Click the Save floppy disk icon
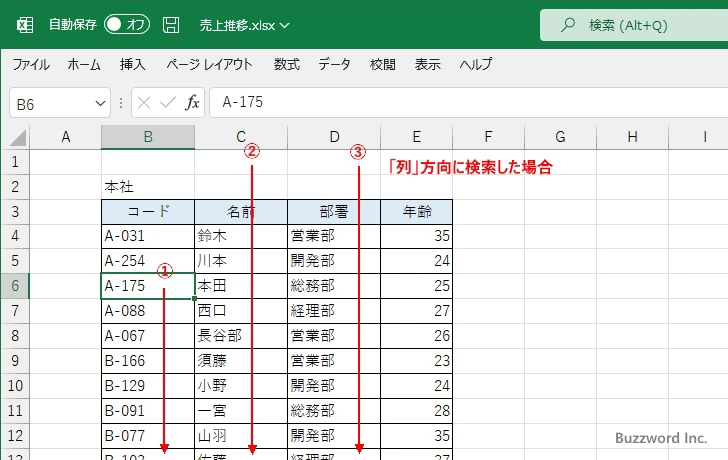This screenshot has width=728, height=460. (171, 25)
